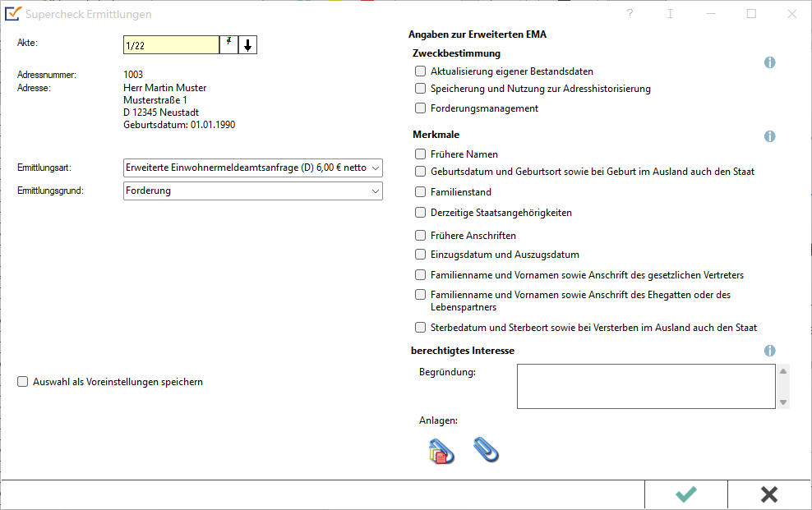The width and height of the screenshot is (812, 510).
Task: Check Speicherung und Nutzung zur Adresshistorisierung
Action: coord(421,89)
